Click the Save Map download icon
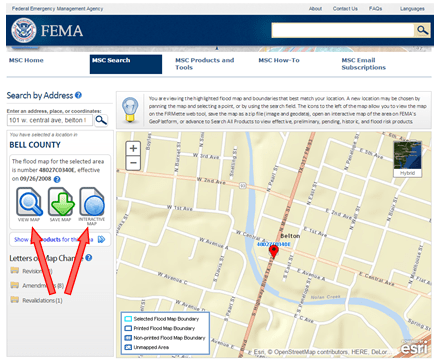The height and width of the screenshot is (364, 437). point(61,202)
